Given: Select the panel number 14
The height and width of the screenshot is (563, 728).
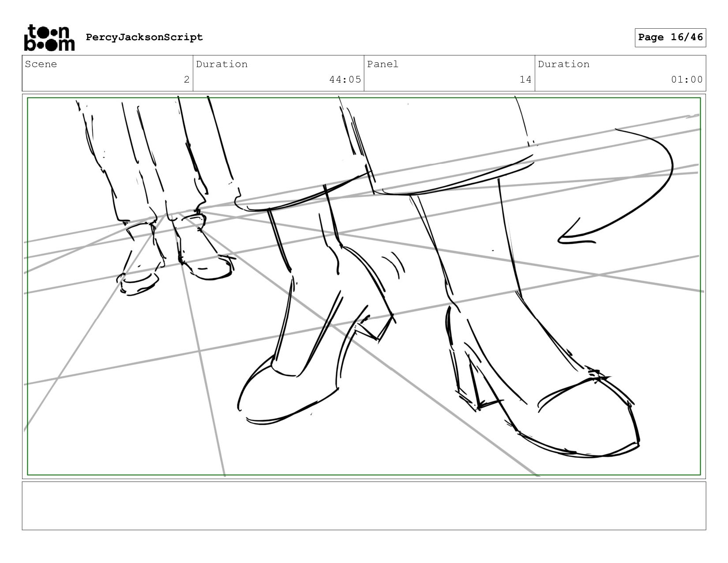Looking at the screenshot, I should [x=525, y=79].
